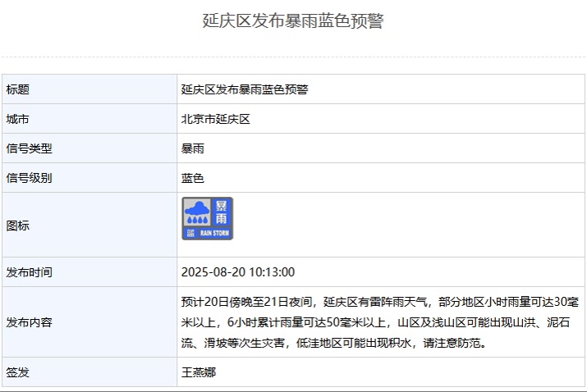
Task: Select the 标题 row label cell
Action: point(18,89)
